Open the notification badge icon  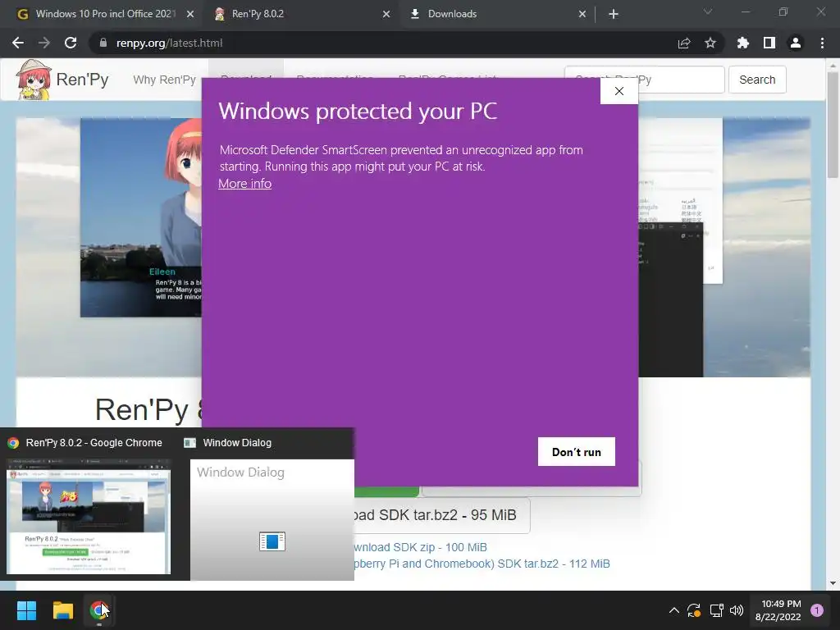click(817, 610)
